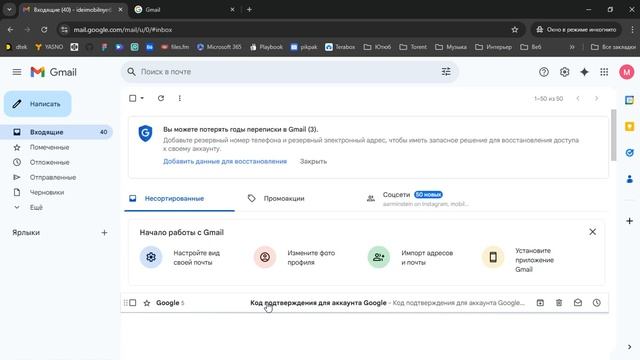Open the Музыка bookmarks folder

[x=451, y=47]
